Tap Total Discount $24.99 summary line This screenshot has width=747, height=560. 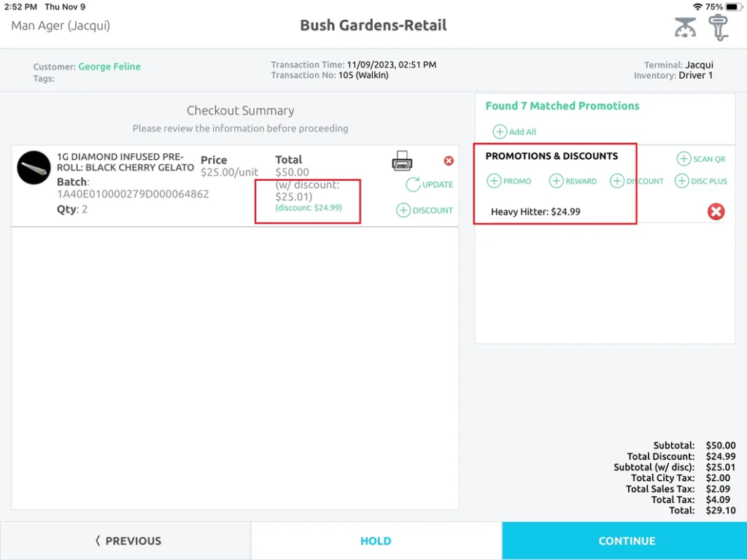click(681, 456)
